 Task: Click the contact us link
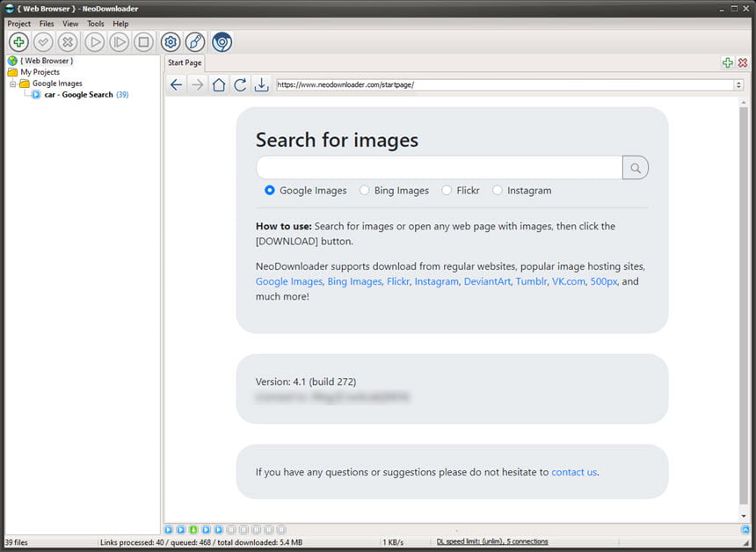click(574, 473)
